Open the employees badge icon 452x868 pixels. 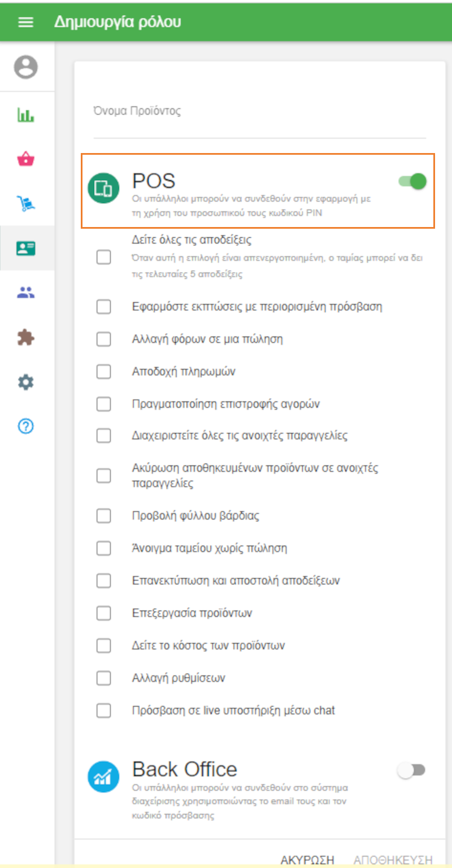click(25, 248)
